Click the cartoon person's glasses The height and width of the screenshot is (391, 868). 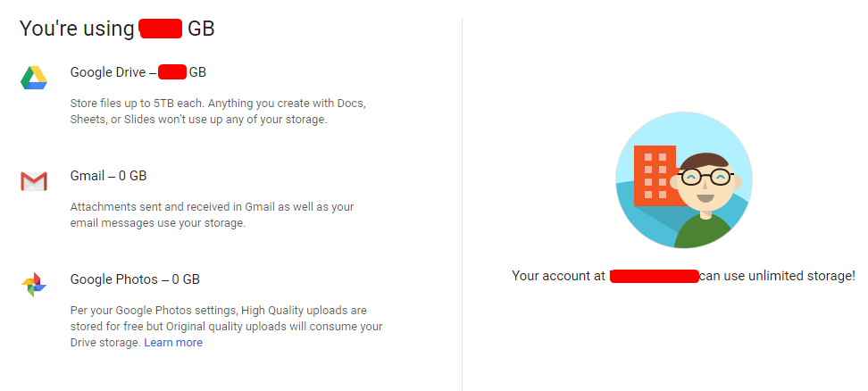pos(706,177)
